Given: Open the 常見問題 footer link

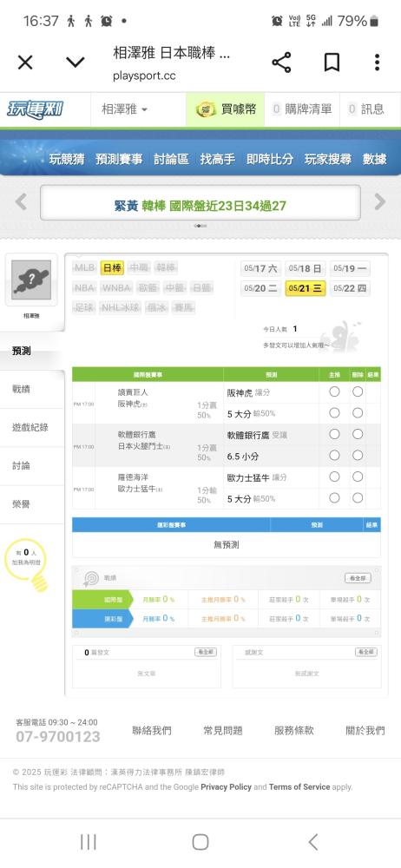Looking at the screenshot, I should pyautogui.click(x=223, y=731).
